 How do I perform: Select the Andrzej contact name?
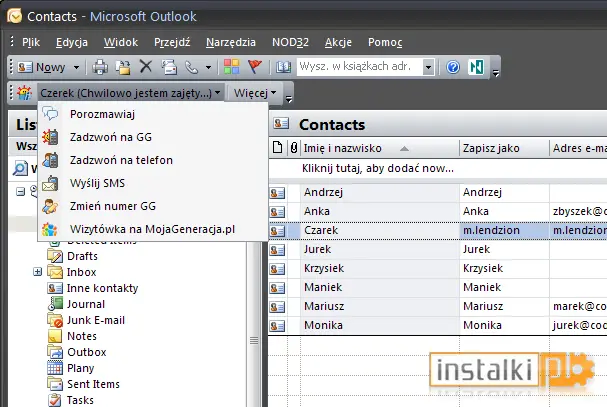pos(323,192)
